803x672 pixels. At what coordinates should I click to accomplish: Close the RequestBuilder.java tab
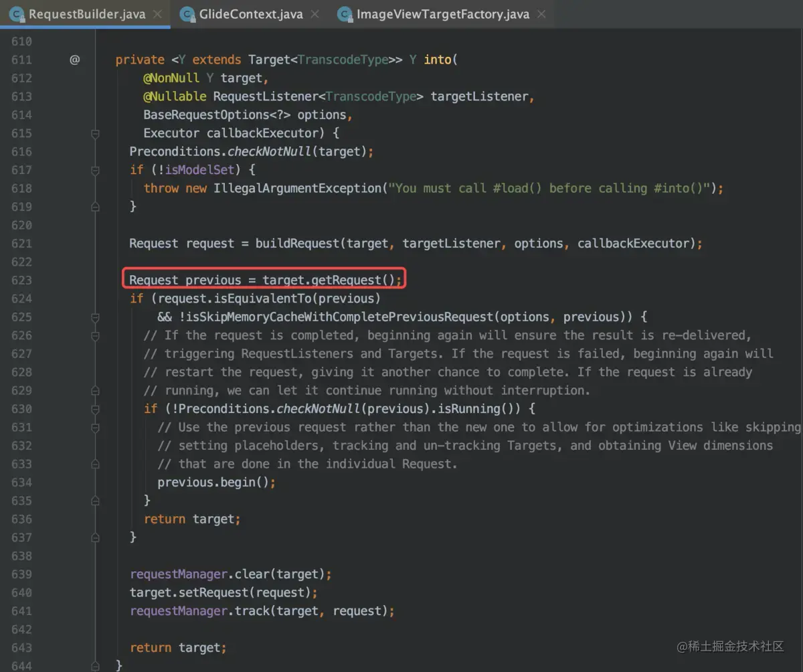pos(157,14)
